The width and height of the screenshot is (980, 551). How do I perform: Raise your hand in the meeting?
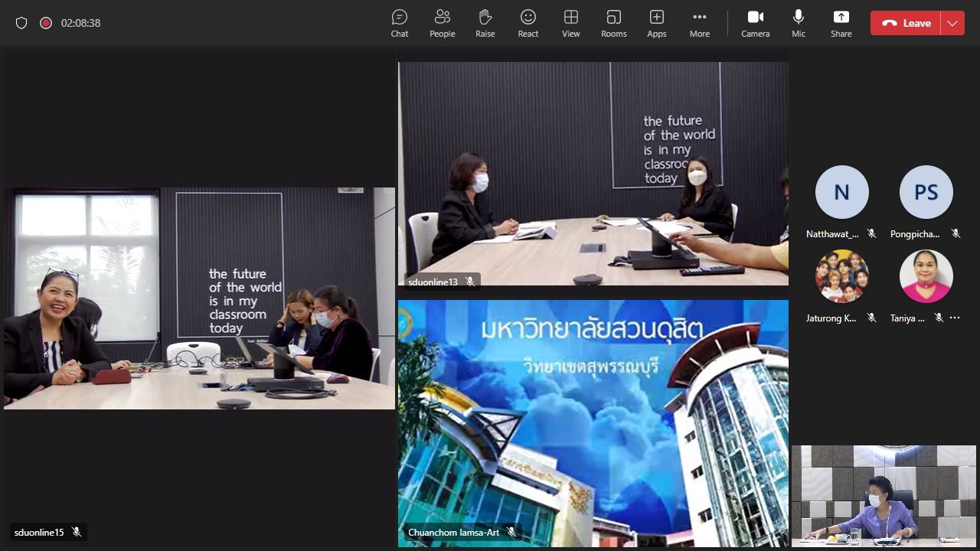[x=485, y=23]
